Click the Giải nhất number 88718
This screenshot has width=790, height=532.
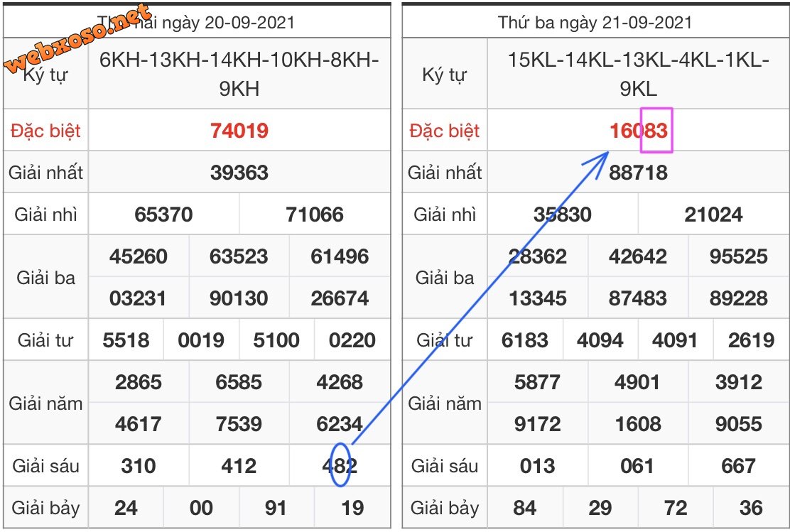(x=638, y=173)
